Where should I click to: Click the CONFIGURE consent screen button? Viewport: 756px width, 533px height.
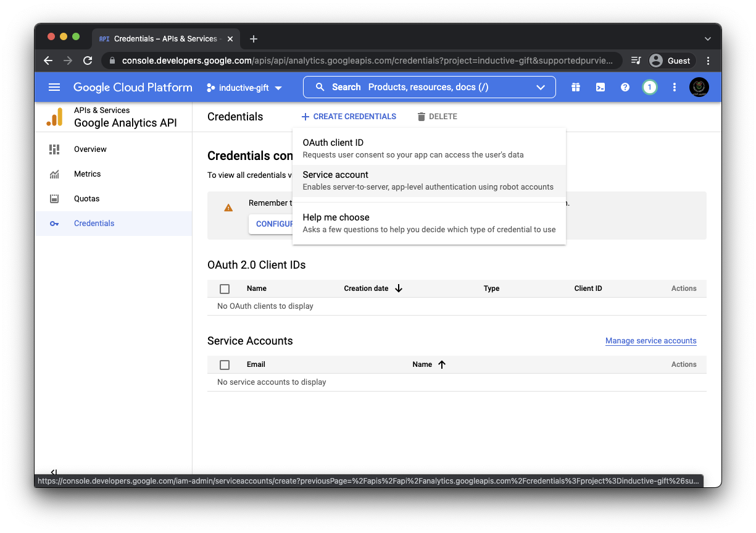tap(271, 224)
